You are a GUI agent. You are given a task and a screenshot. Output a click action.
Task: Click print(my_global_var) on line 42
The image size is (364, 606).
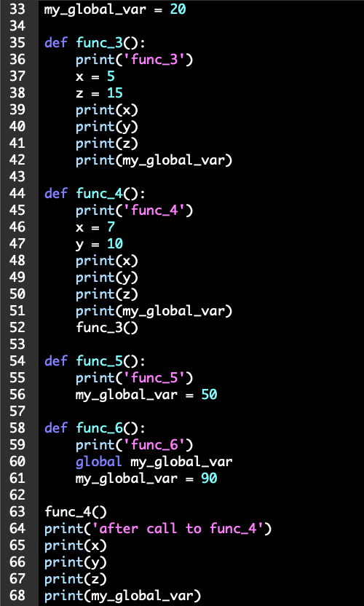tap(154, 160)
